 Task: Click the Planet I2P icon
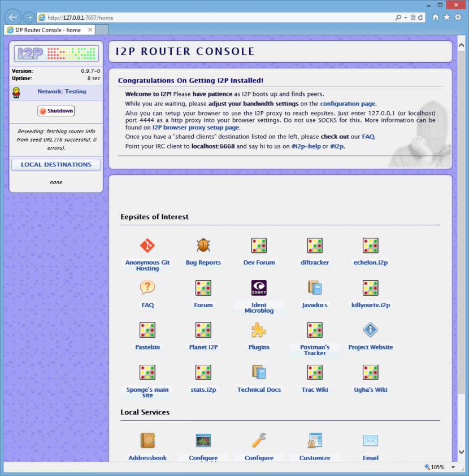(203, 330)
